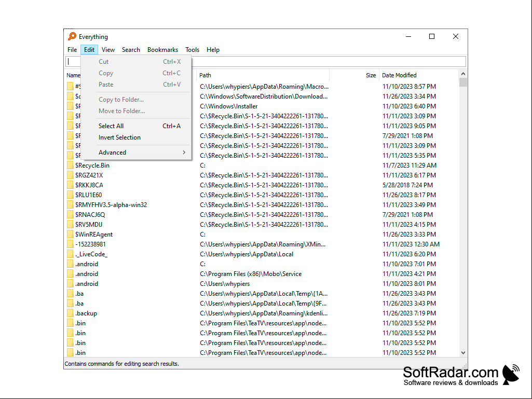Click the date 11/10/2023 8:57 PM
Image resolution: width=532 pixels, height=399 pixels.
pos(409,87)
